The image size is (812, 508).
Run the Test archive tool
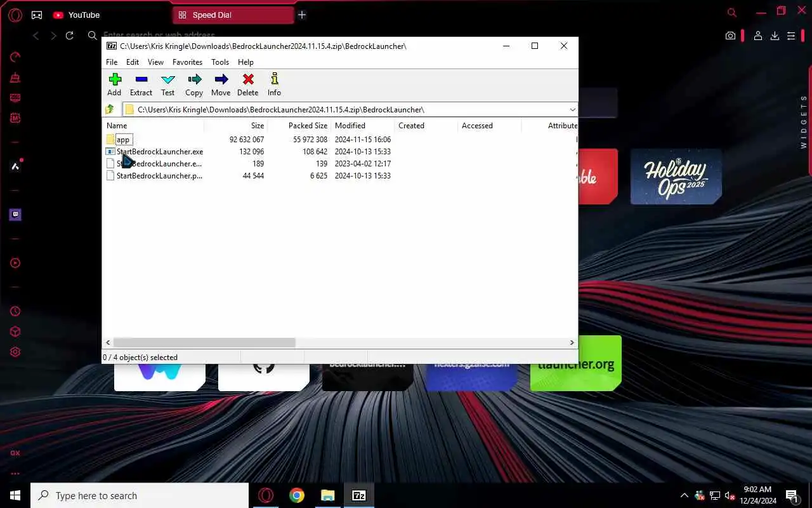pyautogui.click(x=167, y=84)
